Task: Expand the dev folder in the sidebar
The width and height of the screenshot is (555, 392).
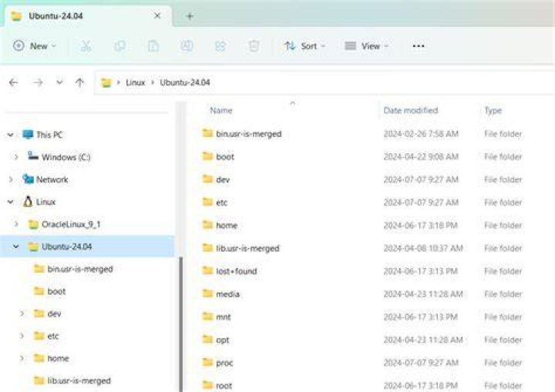Action: (x=22, y=313)
